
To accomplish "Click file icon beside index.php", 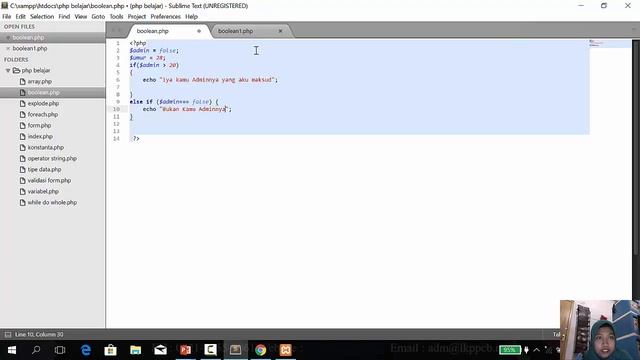I will point(23,137).
